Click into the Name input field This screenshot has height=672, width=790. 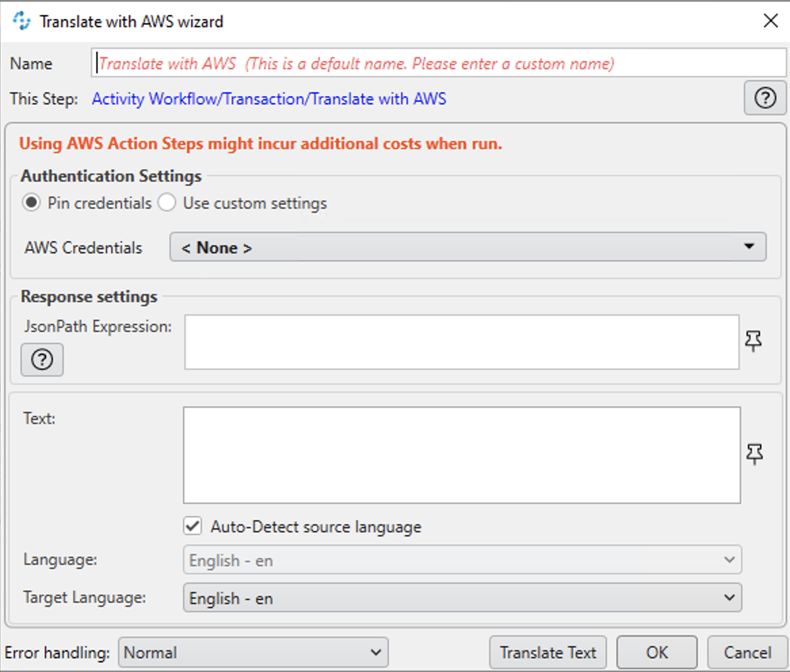tap(438, 64)
